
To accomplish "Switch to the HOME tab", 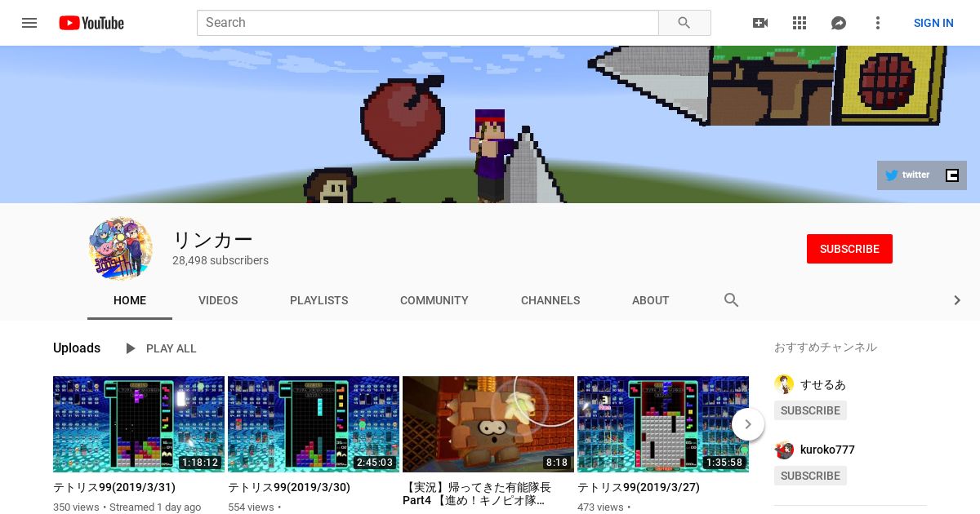I will coord(130,300).
